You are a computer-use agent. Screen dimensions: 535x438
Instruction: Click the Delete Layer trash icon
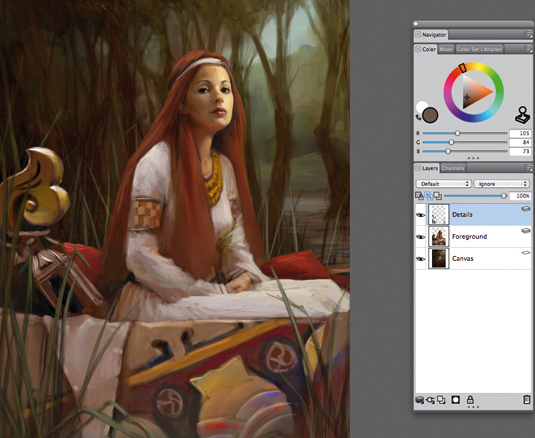[526, 399]
